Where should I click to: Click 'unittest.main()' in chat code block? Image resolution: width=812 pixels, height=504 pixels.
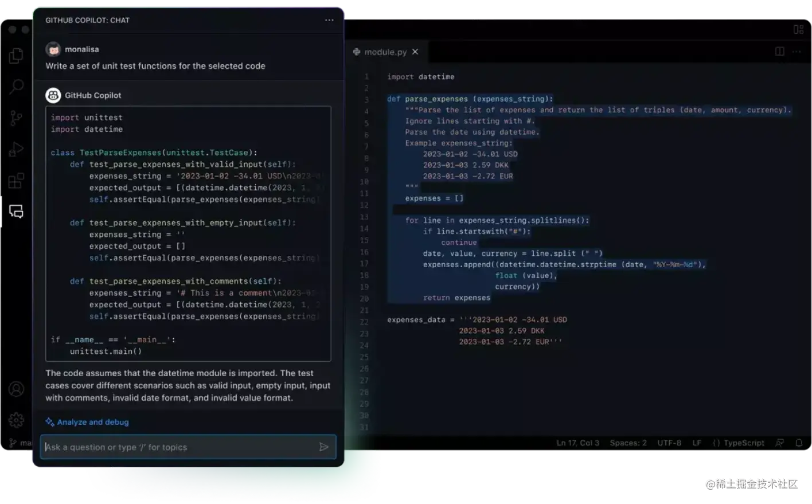(x=106, y=351)
